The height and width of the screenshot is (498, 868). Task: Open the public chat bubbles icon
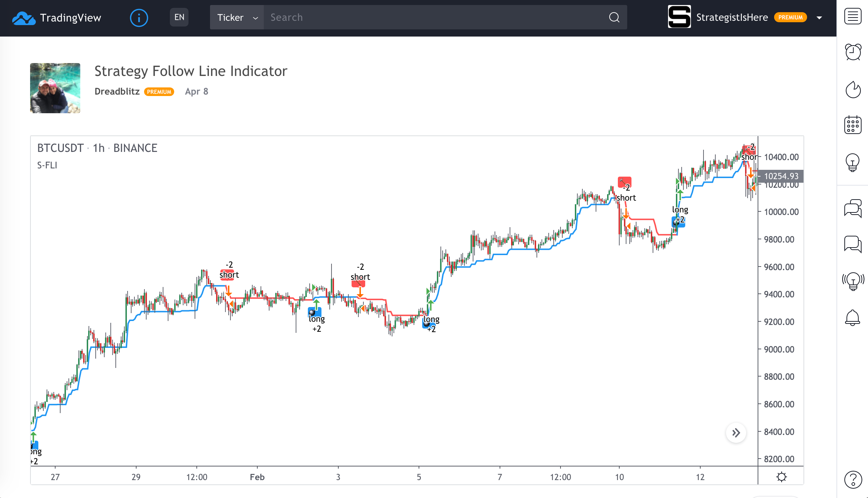[x=853, y=209]
